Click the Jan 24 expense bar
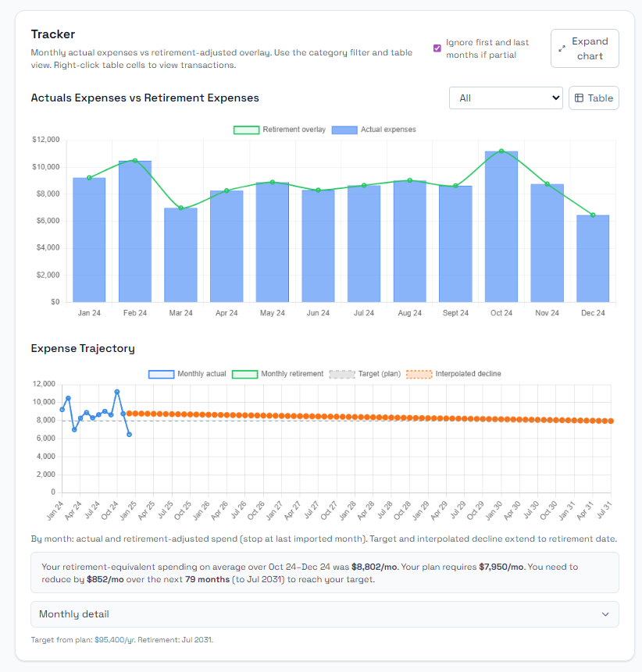 89,240
